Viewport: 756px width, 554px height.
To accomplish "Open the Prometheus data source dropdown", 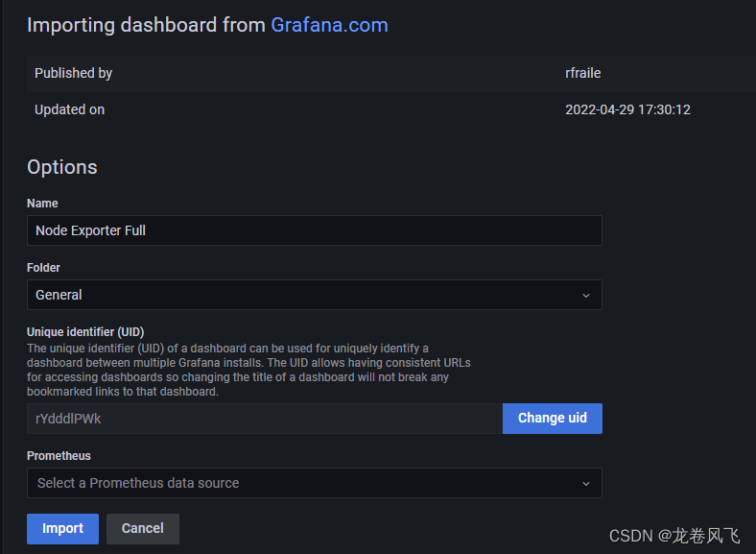I will pyautogui.click(x=315, y=483).
